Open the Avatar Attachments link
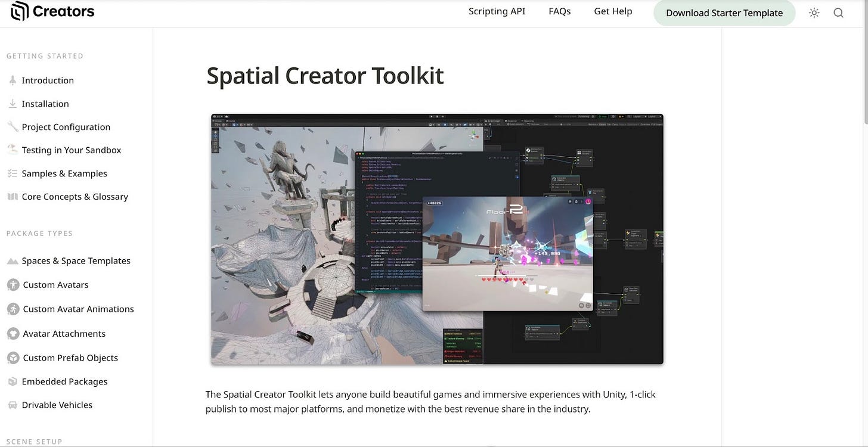 [x=64, y=334]
